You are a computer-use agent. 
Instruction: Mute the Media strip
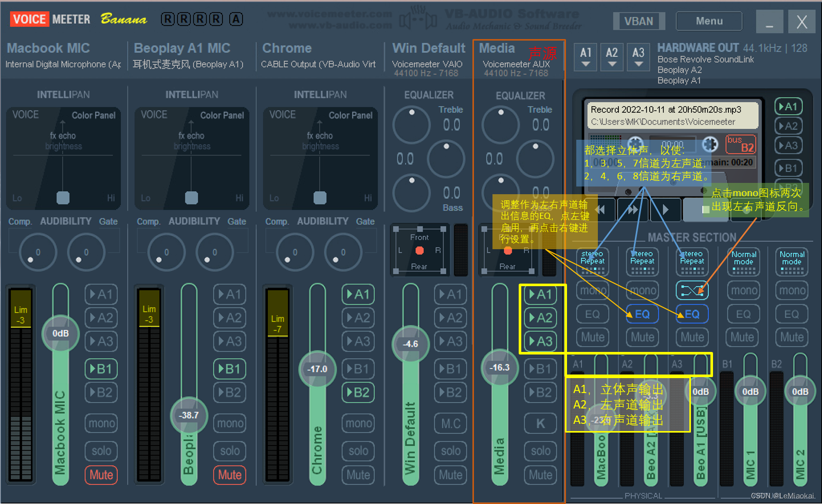(x=540, y=475)
